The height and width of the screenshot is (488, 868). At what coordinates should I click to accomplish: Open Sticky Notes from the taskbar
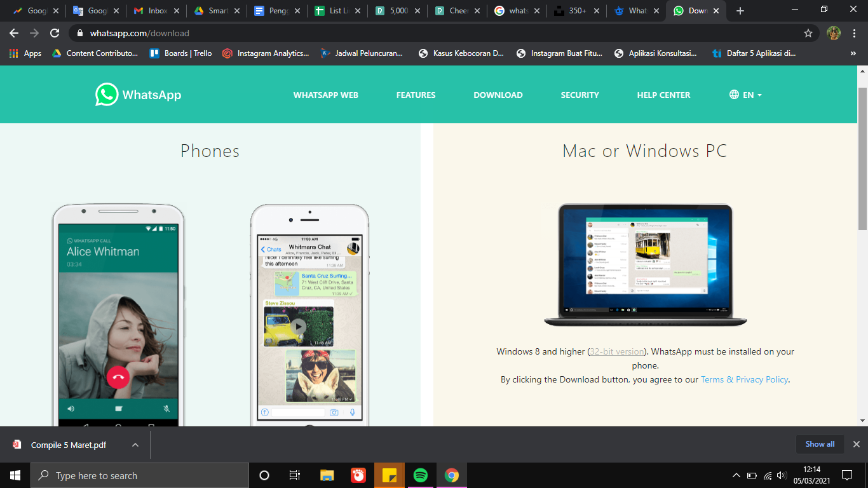(x=390, y=475)
